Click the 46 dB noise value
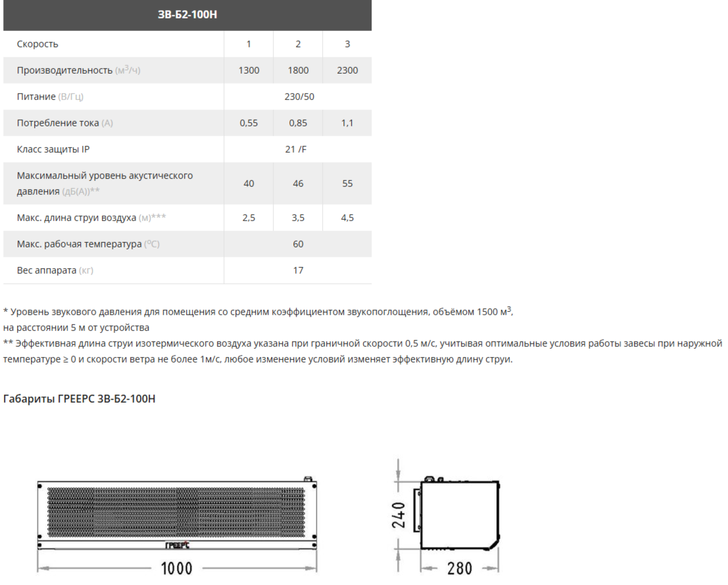 tap(298, 184)
